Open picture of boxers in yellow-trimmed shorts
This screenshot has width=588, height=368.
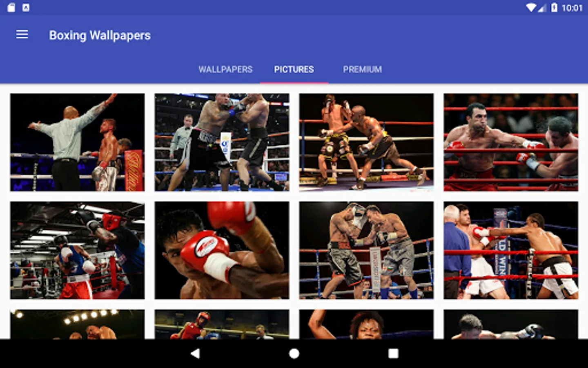(x=366, y=142)
